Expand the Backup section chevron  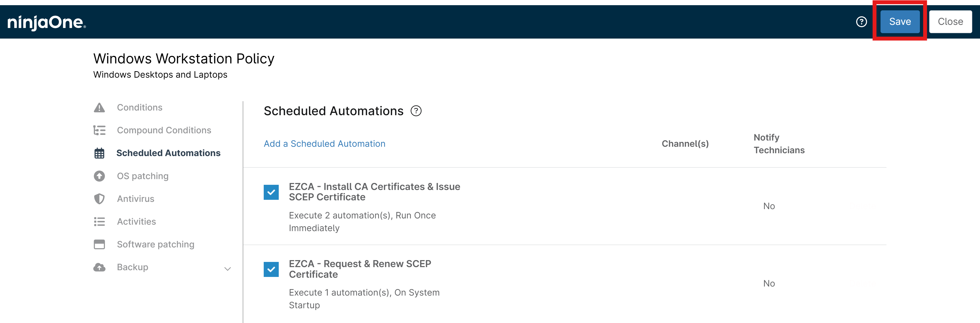click(x=227, y=269)
